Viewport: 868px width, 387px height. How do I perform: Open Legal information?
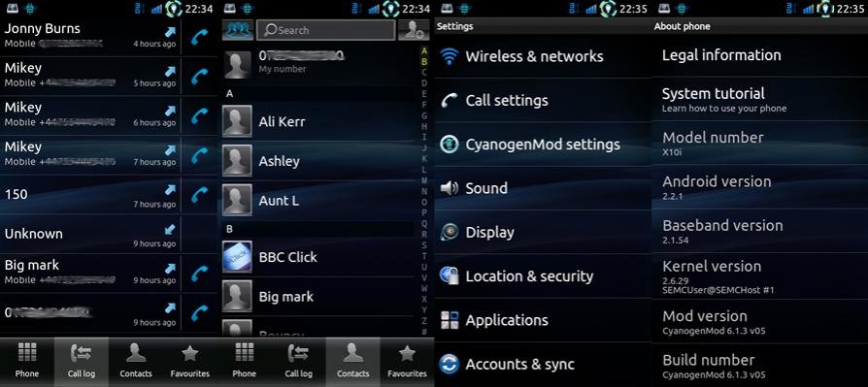tap(760, 55)
